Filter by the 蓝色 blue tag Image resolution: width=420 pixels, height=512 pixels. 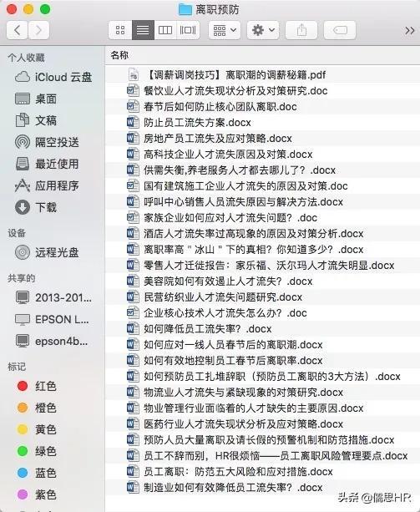[37, 473]
